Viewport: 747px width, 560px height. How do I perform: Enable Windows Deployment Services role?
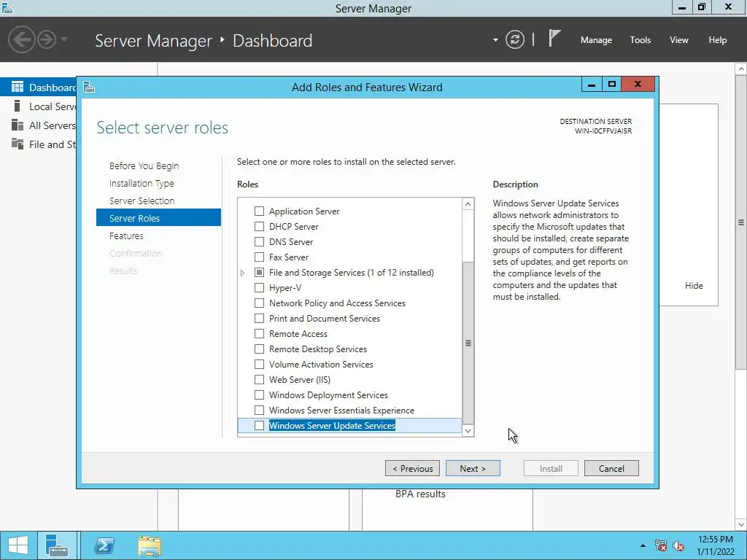[259, 394]
